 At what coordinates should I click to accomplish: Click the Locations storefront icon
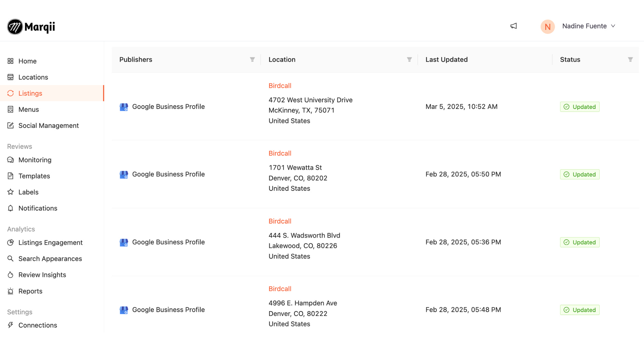(x=11, y=77)
